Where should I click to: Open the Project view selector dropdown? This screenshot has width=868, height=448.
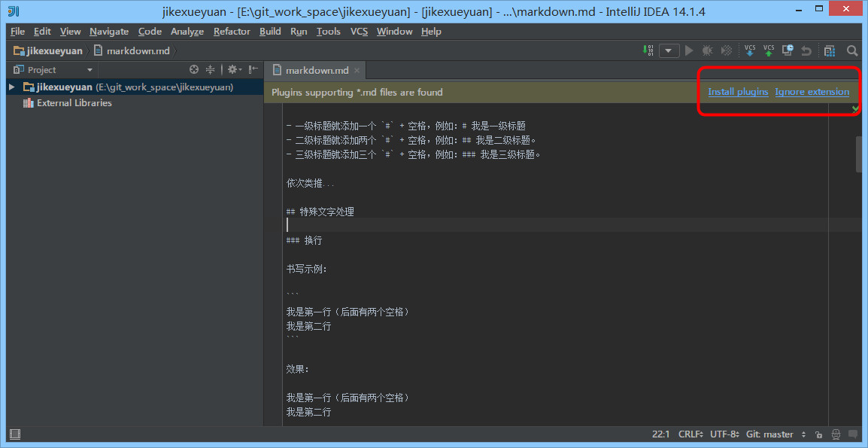pos(90,70)
